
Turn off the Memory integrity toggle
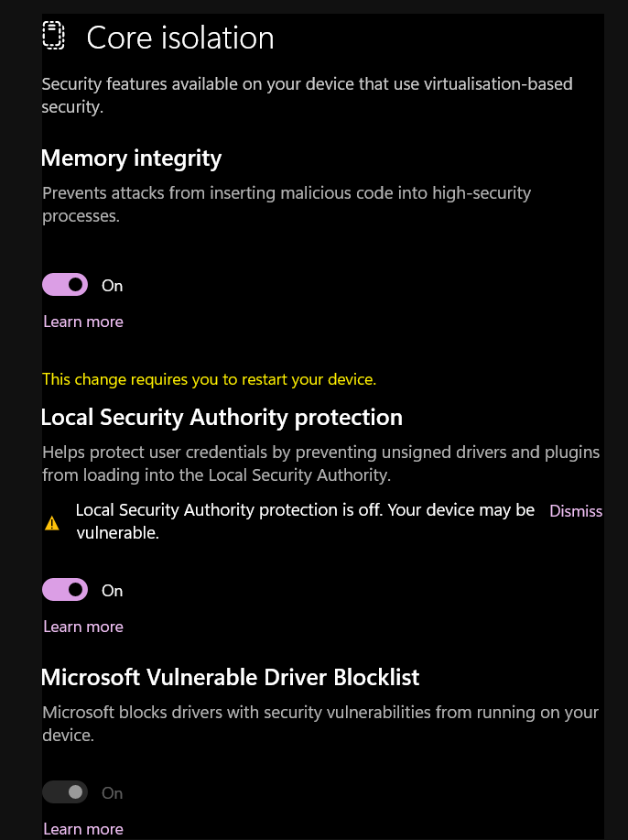pos(65,286)
